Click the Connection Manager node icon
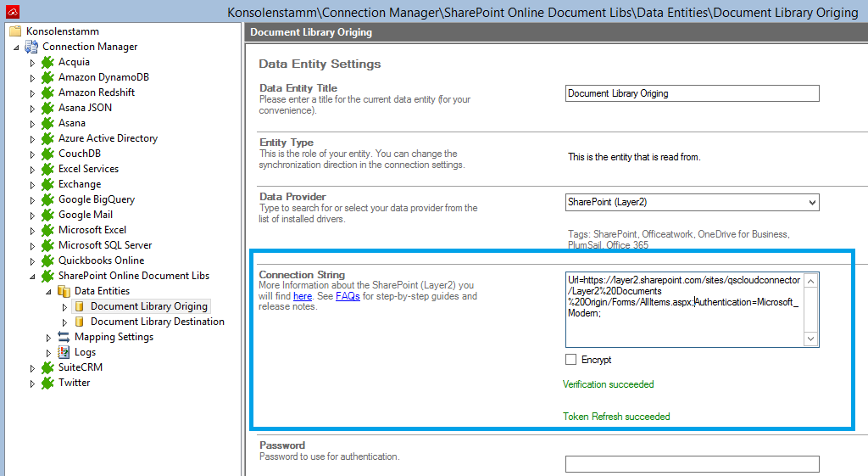This screenshot has width=868, height=476. 31,47
